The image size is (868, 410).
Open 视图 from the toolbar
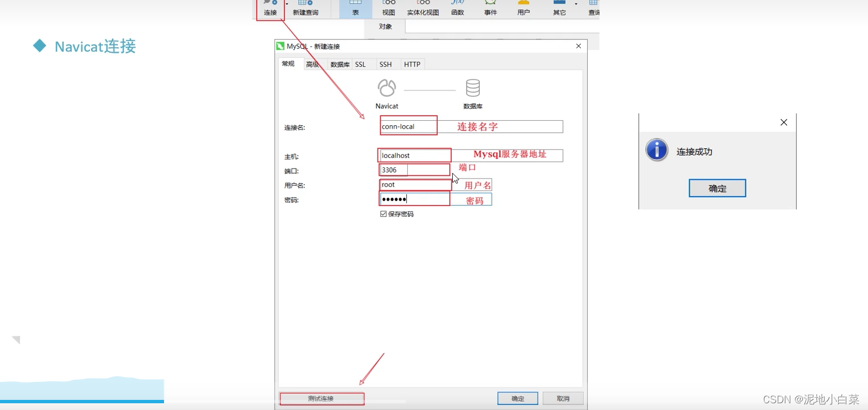click(389, 8)
